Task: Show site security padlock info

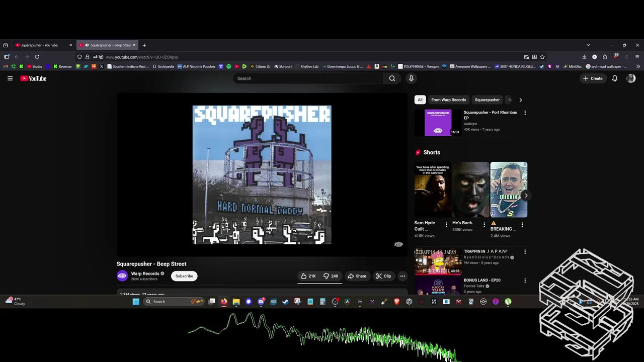Action: click(x=88, y=57)
